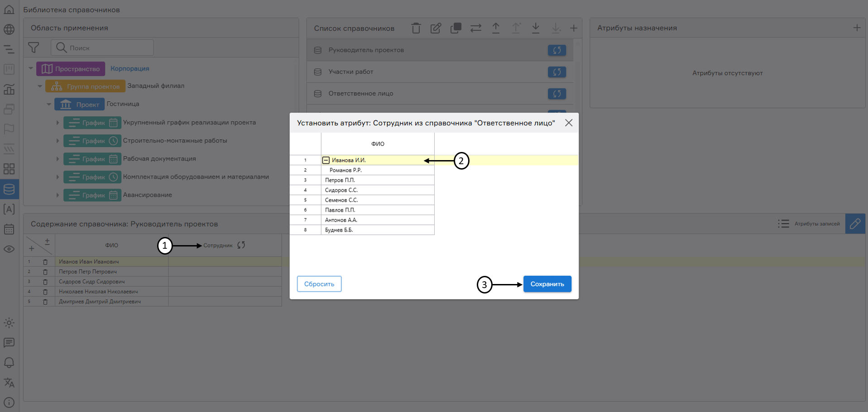Duplicate a reference book using copy icon

pyautogui.click(x=456, y=28)
